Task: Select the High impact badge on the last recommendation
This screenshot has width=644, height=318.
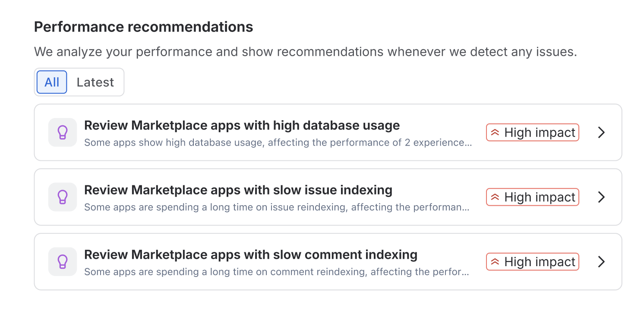Action: tap(532, 261)
